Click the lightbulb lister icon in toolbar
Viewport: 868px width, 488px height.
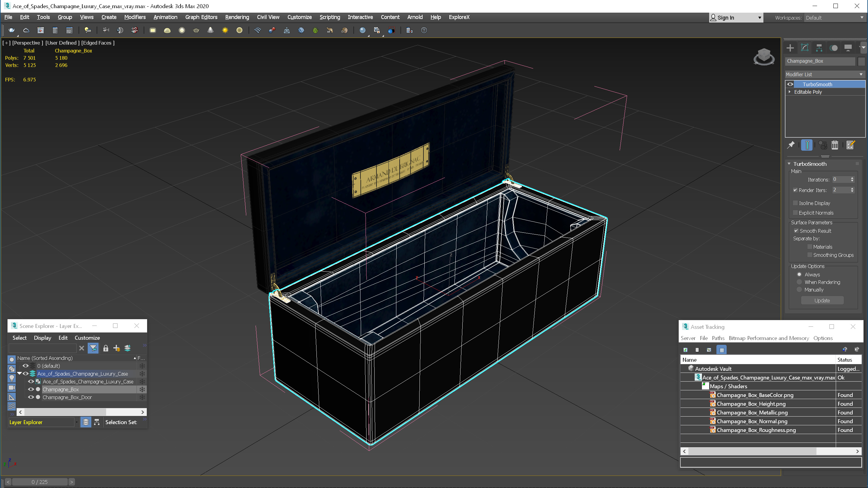click(x=88, y=30)
